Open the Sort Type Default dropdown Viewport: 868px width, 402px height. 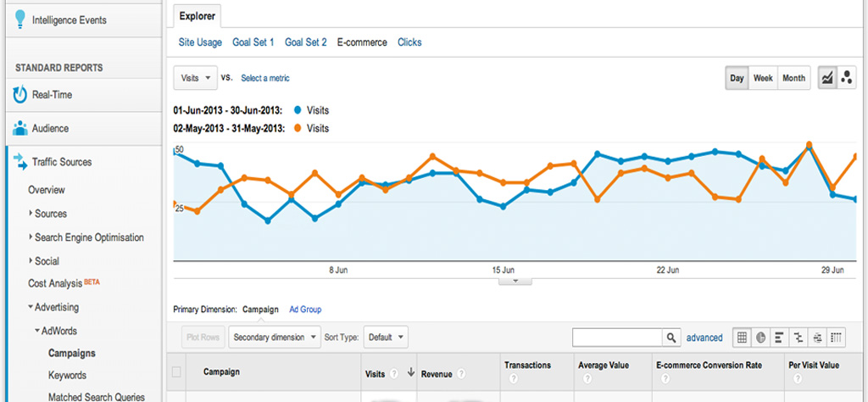coord(386,338)
